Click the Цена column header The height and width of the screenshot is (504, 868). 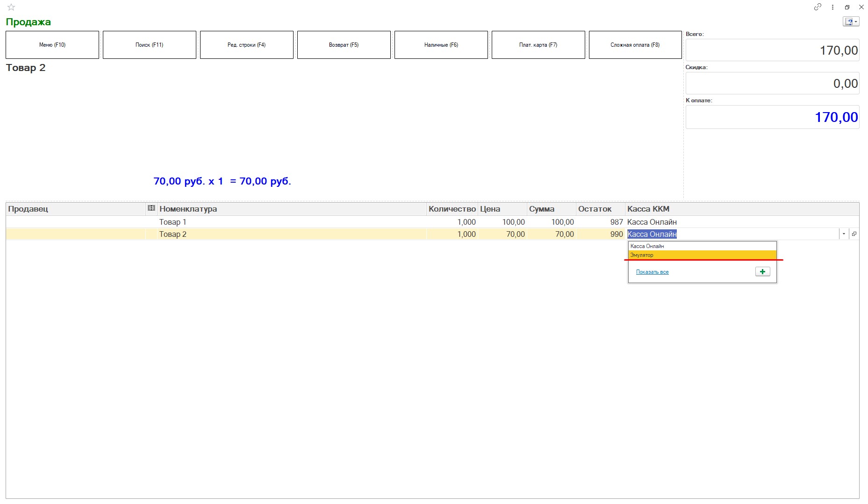pyautogui.click(x=502, y=209)
